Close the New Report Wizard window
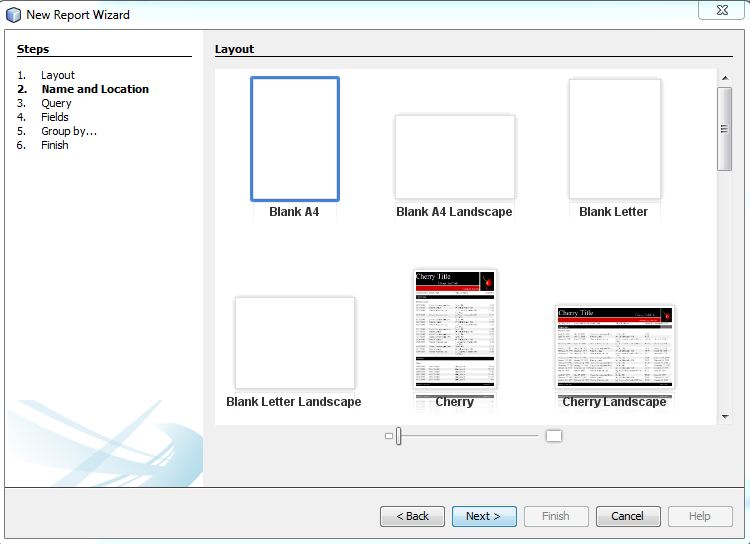Screen dimensions: 750x544 tap(722, 10)
